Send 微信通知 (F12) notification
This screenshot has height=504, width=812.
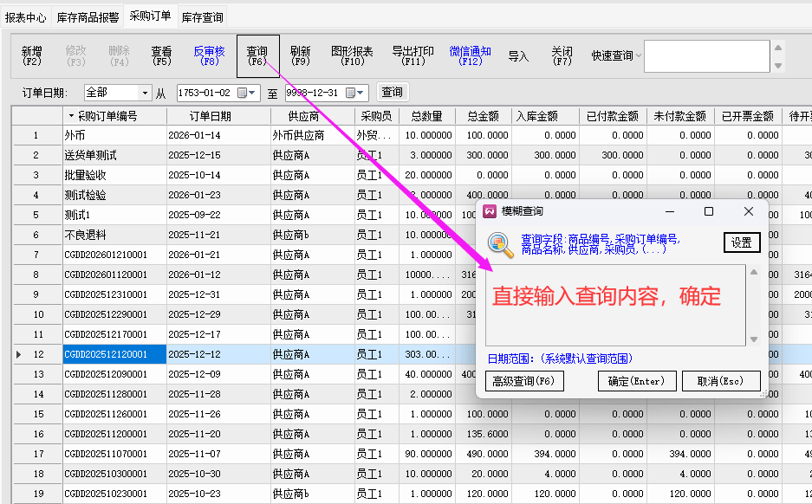[470, 56]
